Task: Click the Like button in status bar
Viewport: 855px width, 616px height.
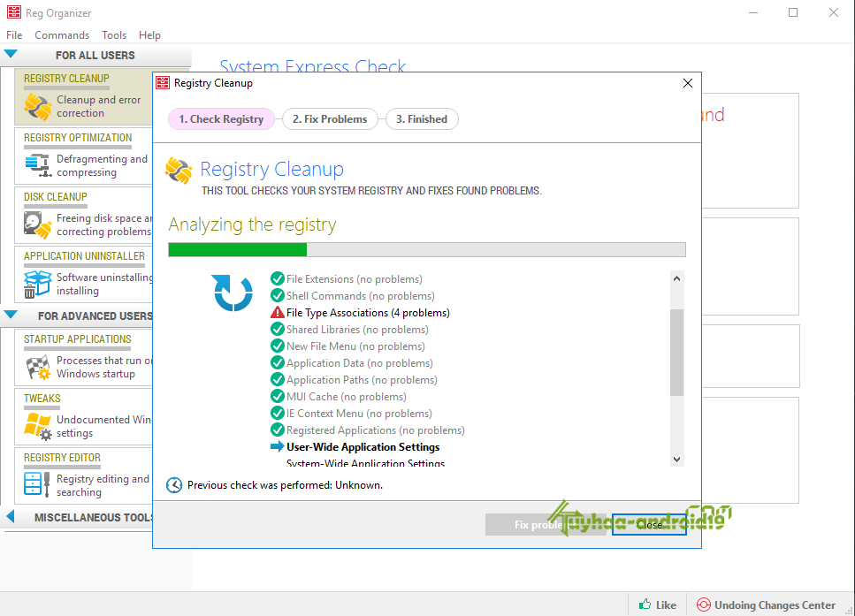Action: (658, 605)
